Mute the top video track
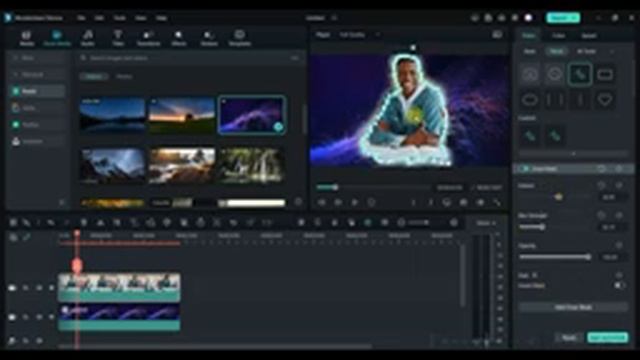This screenshot has height=360, width=640. point(38,288)
